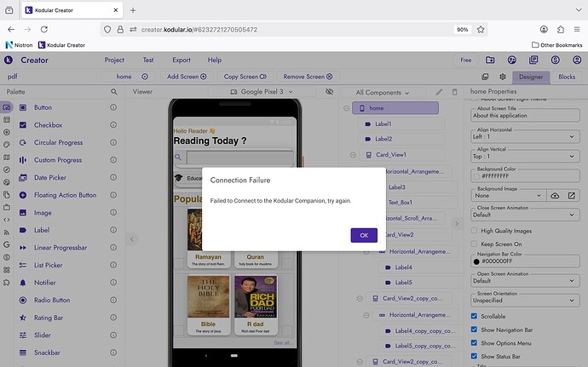This screenshot has height=367, width=588.
Task: Enable the Keep Screen On checkbox
Action: (474, 244)
